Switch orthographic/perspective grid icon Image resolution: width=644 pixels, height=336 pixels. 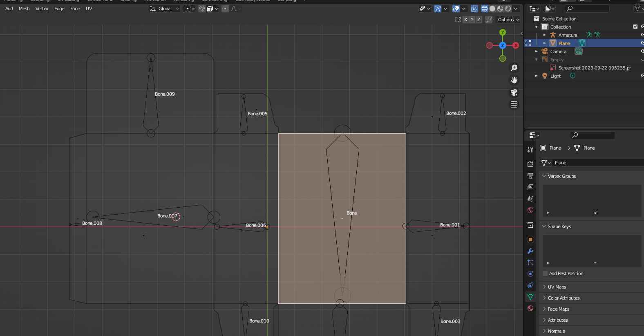pyautogui.click(x=514, y=105)
